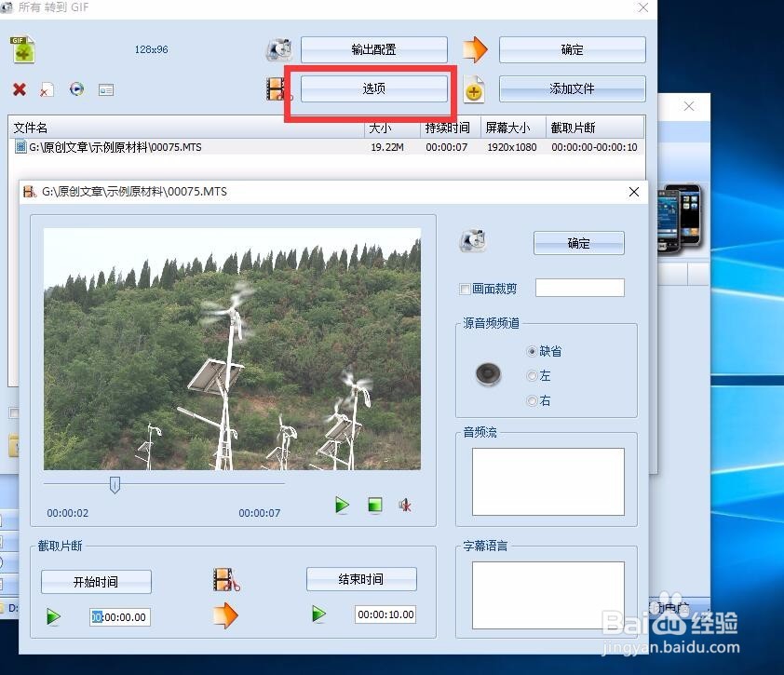The width and height of the screenshot is (784, 675).
Task: Play from the end time
Action: click(318, 614)
